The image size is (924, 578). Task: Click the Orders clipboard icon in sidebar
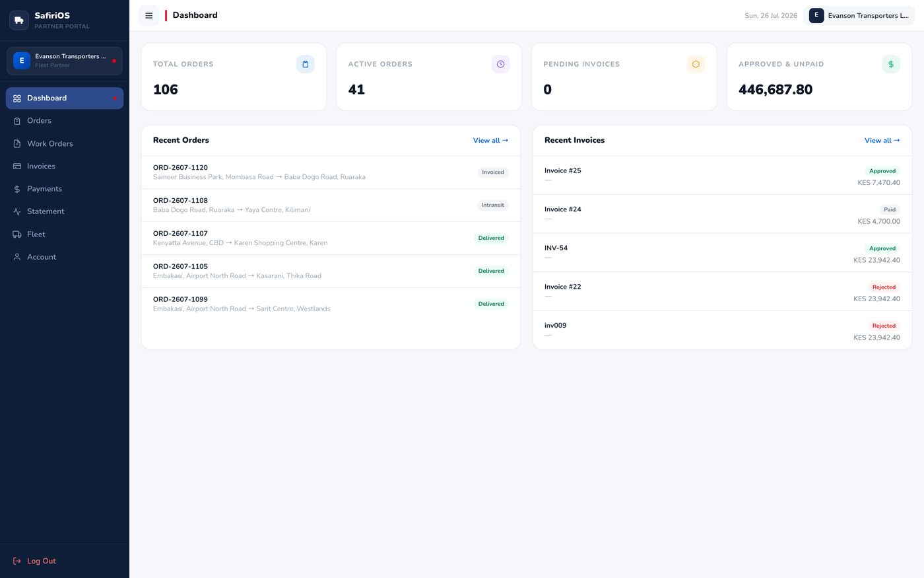pyautogui.click(x=17, y=121)
